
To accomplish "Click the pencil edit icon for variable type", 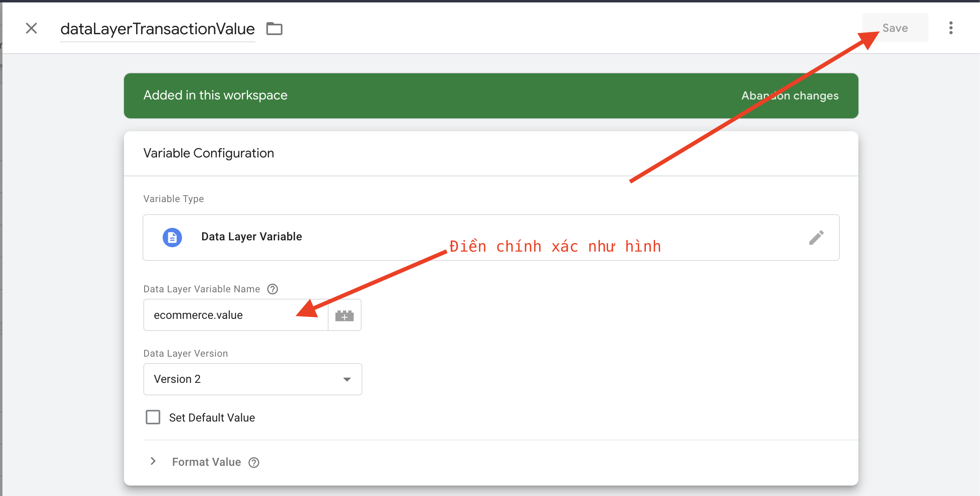I will coord(816,238).
